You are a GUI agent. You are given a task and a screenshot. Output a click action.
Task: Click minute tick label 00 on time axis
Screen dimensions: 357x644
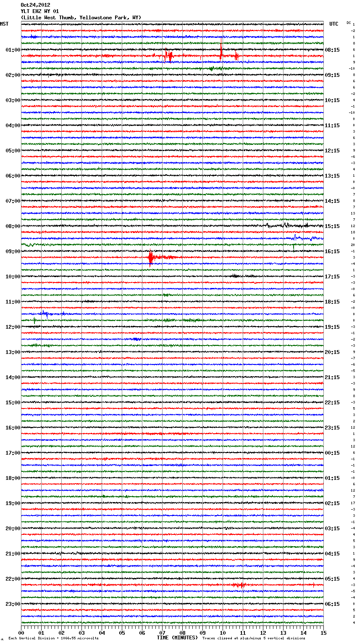[21, 633]
